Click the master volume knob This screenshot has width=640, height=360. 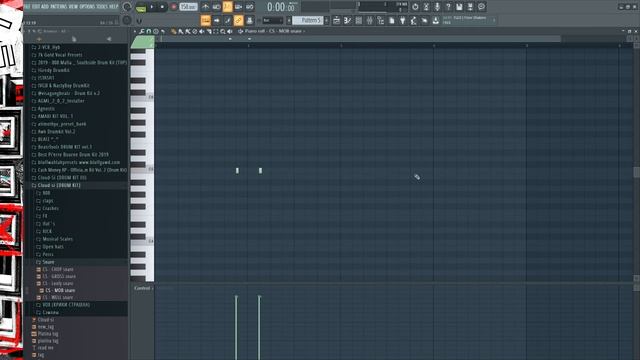coord(127,7)
